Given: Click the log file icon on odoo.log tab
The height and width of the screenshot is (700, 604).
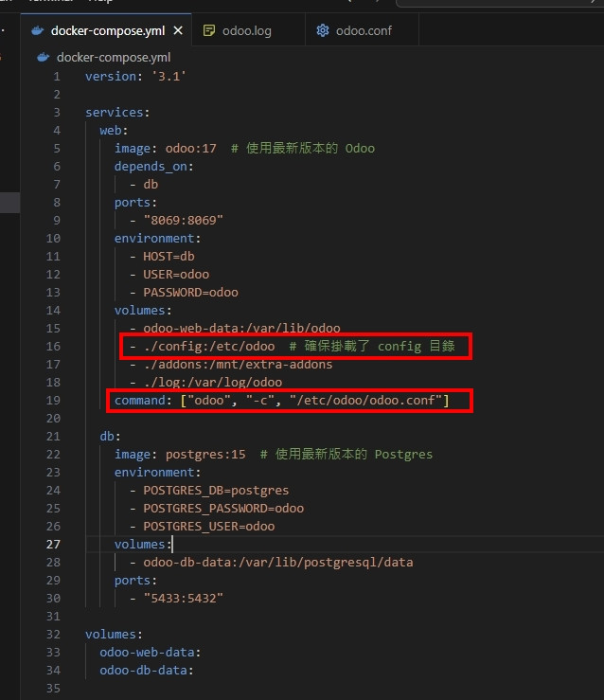Looking at the screenshot, I should click(209, 31).
